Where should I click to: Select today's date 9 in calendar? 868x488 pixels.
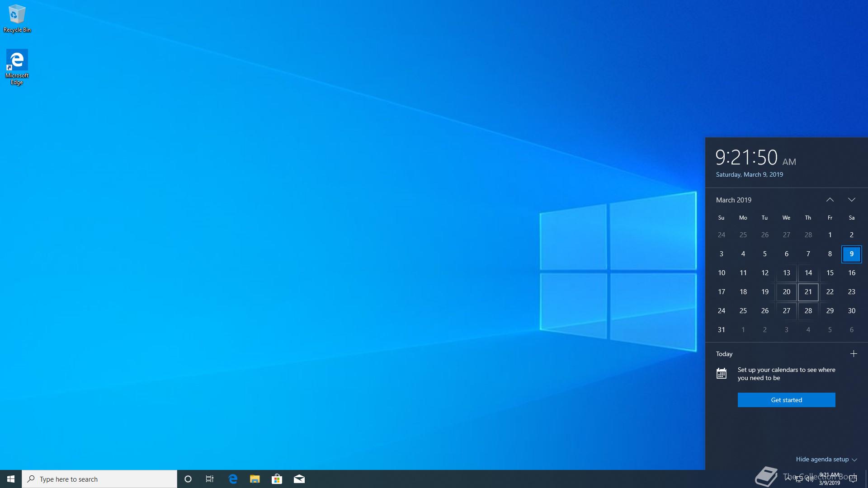[852, 254]
